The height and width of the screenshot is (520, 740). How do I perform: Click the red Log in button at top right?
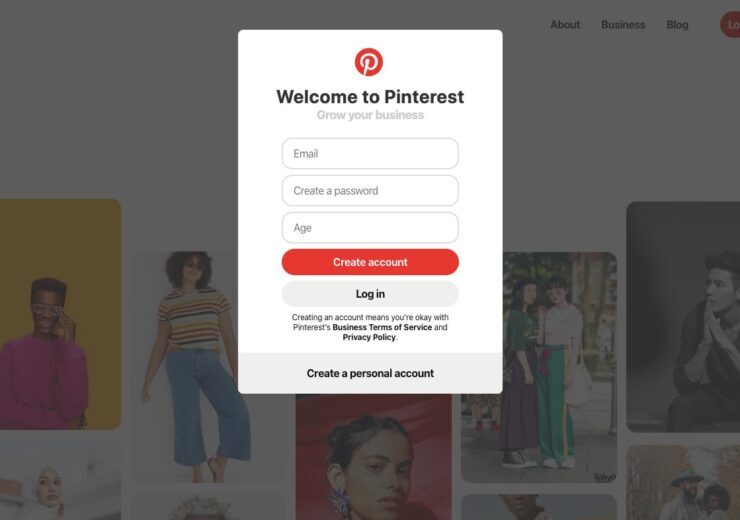tap(730, 25)
